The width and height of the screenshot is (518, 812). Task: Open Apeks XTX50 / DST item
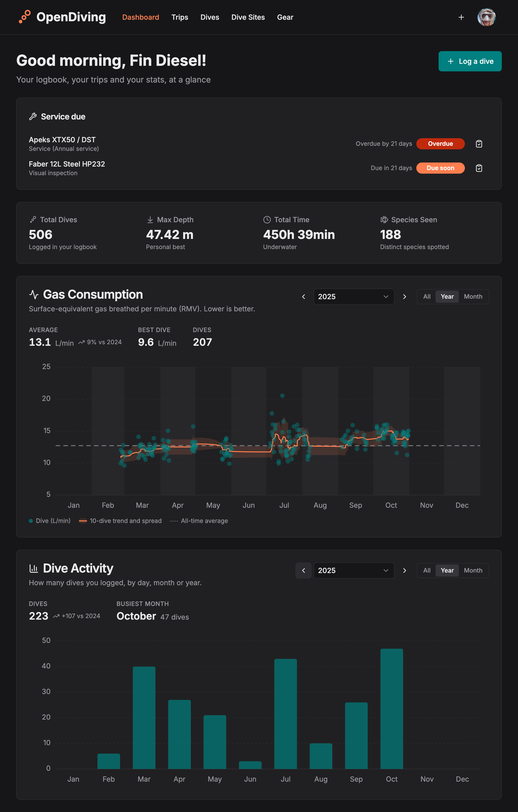pyautogui.click(x=62, y=140)
